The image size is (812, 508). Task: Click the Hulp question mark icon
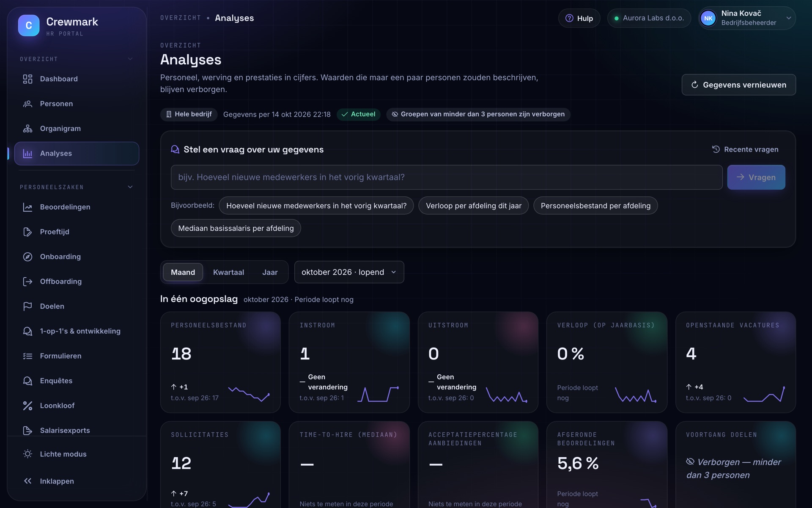pyautogui.click(x=569, y=18)
